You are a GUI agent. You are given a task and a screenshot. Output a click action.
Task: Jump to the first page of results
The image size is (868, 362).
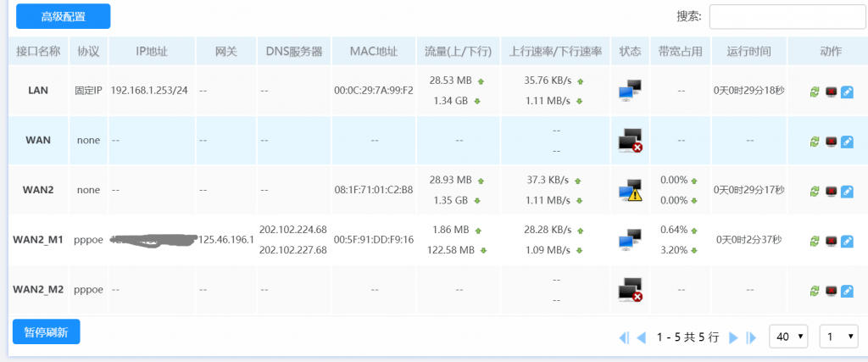click(x=624, y=337)
